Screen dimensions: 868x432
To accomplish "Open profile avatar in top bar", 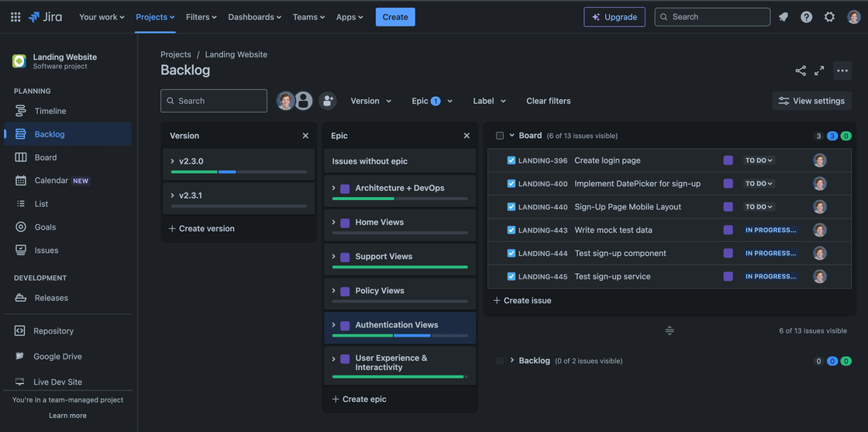I will (853, 17).
